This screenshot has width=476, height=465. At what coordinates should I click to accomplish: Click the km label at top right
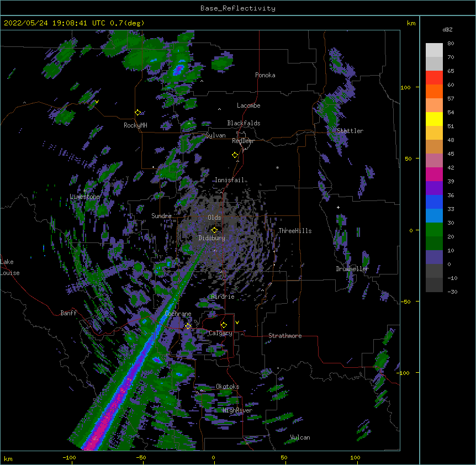click(x=411, y=23)
